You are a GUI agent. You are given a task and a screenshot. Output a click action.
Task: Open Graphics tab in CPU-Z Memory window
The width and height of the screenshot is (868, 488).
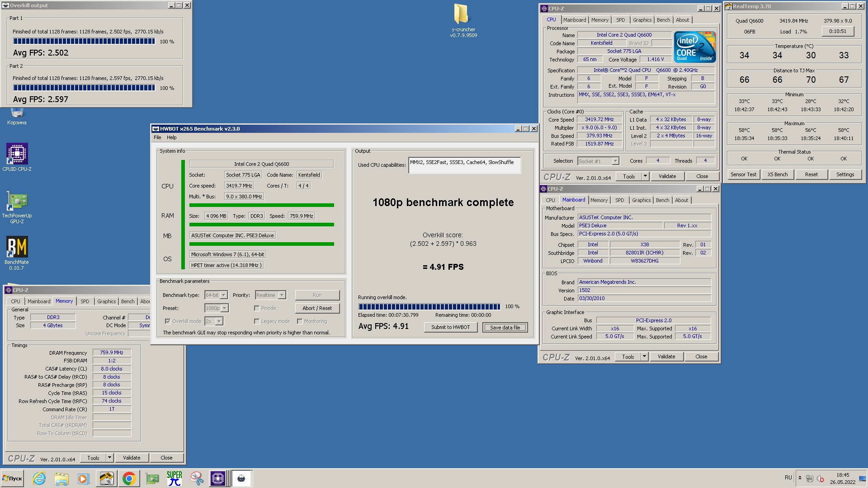(107, 301)
